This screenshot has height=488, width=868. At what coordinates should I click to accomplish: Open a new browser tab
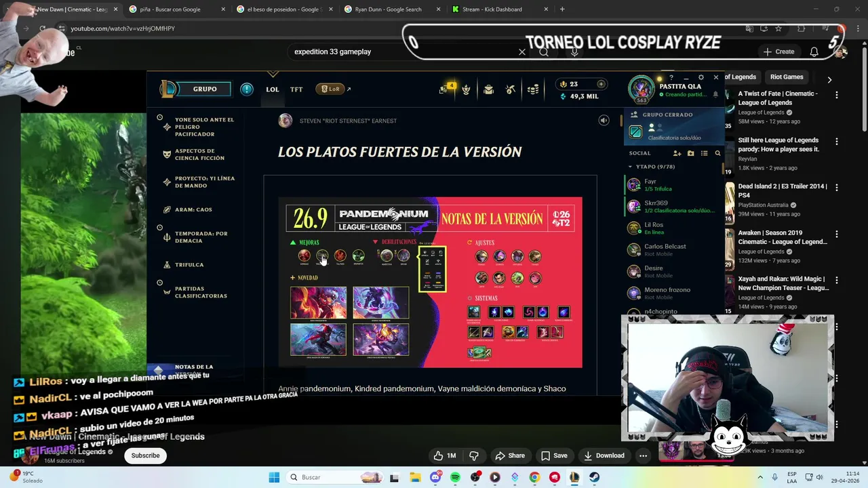point(562,9)
